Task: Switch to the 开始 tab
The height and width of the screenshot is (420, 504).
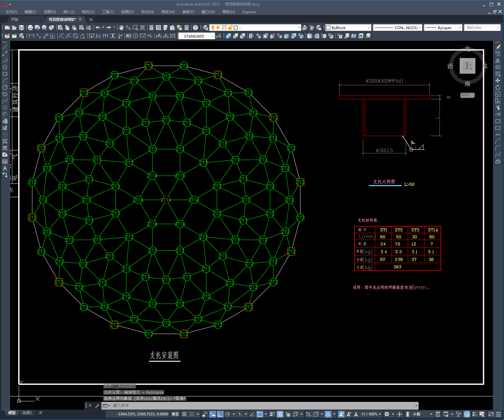Action: coord(15,19)
